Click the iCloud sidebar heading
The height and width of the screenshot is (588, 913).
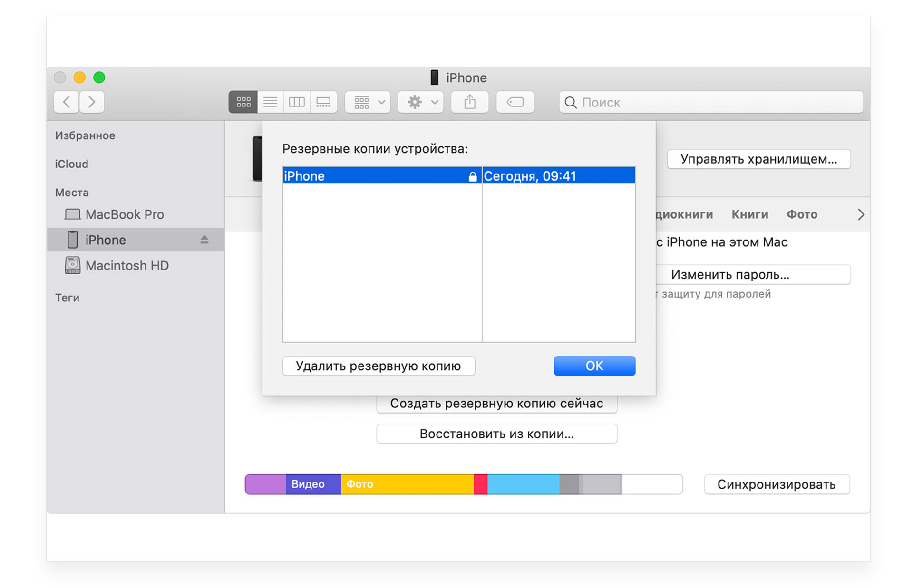coord(71,164)
